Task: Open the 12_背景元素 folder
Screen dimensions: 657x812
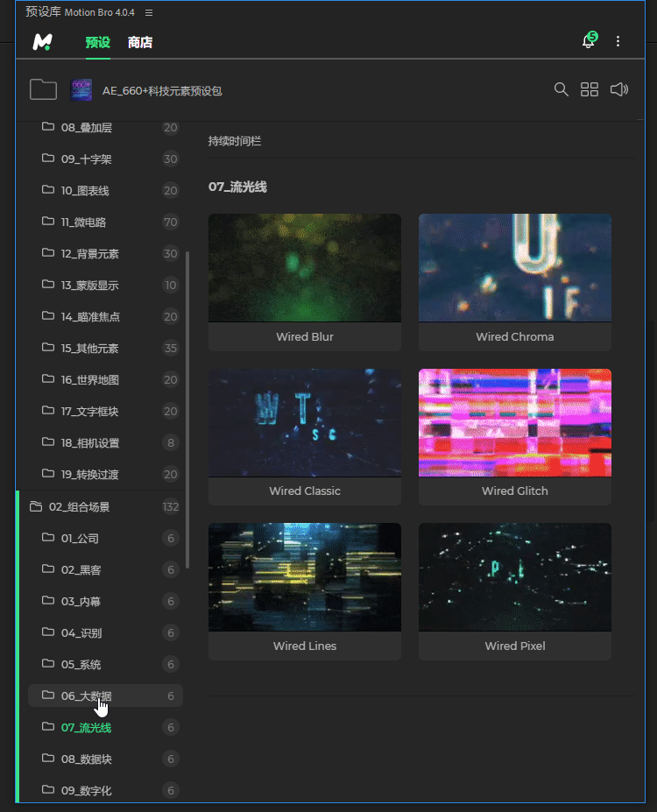Action: click(106, 254)
